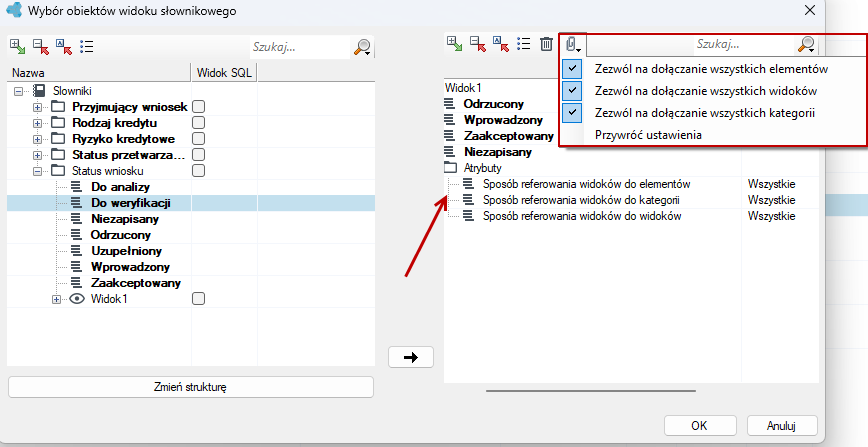Expand the Rodzaj kredytu folder
The height and width of the screenshot is (447, 868).
[x=37, y=123]
